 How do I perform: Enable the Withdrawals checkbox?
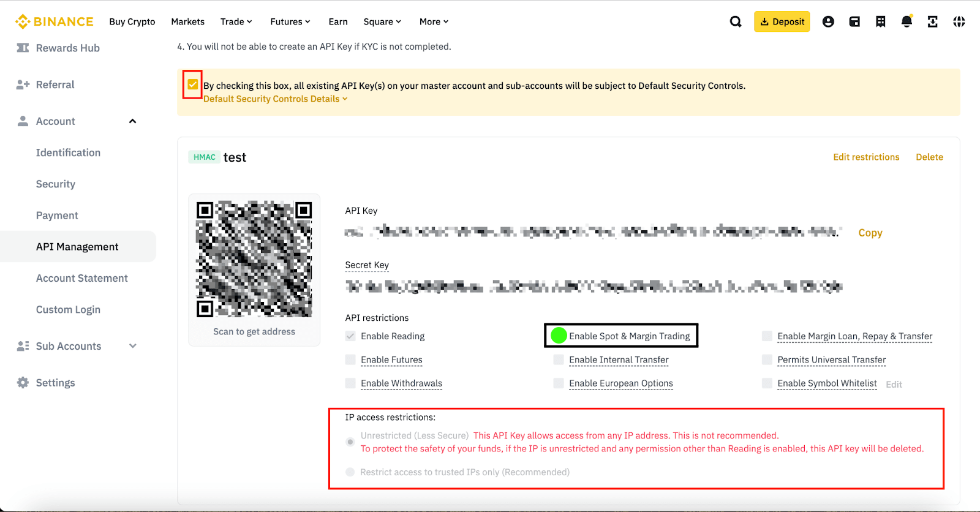(350, 383)
